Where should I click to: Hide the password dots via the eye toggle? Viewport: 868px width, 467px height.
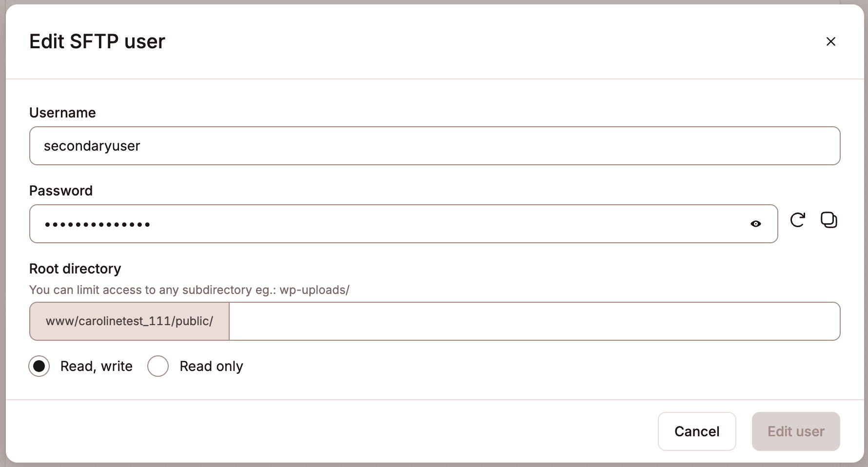(756, 224)
